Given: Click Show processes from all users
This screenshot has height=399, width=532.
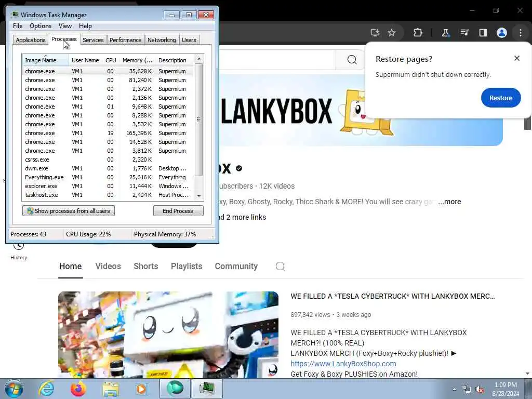Looking at the screenshot, I should tap(69, 211).
